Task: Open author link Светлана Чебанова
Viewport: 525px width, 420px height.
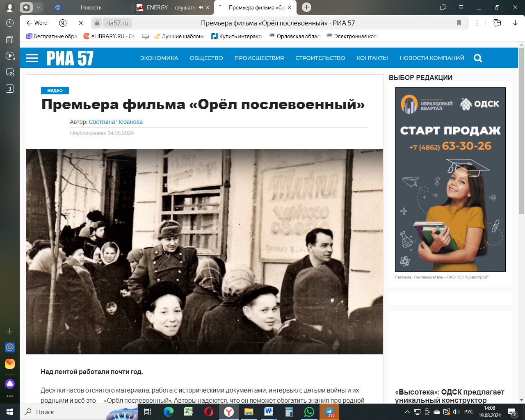Action: [116, 122]
